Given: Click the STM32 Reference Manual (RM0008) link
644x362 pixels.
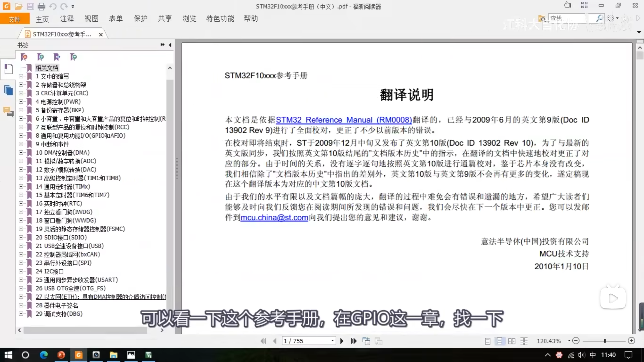Looking at the screenshot, I should pyautogui.click(x=344, y=120).
